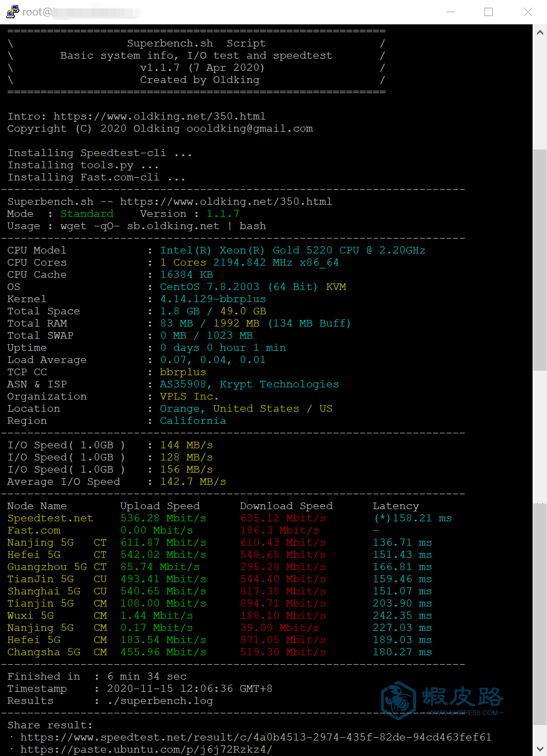Click the speedtest.net result share URL
Screen dimensions: 547x756
click(x=256, y=737)
